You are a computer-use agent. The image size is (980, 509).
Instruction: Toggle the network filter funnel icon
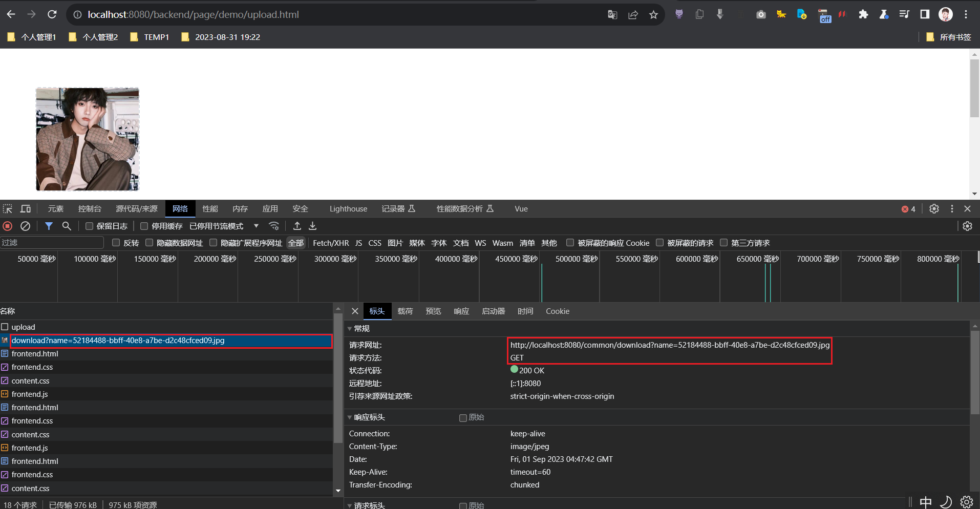49,226
